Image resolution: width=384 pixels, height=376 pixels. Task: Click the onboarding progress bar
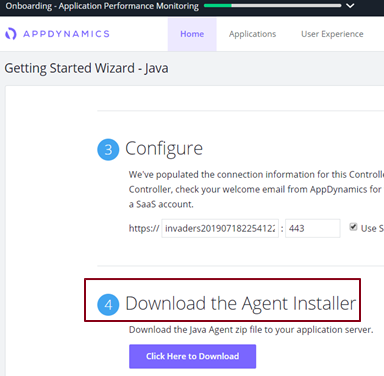coord(273,6)
